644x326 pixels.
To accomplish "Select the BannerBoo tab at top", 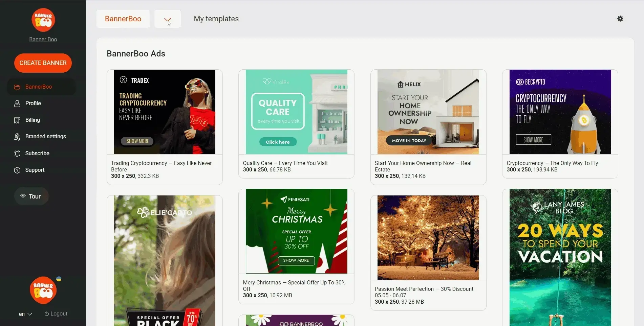I will (x=123, y=19).
